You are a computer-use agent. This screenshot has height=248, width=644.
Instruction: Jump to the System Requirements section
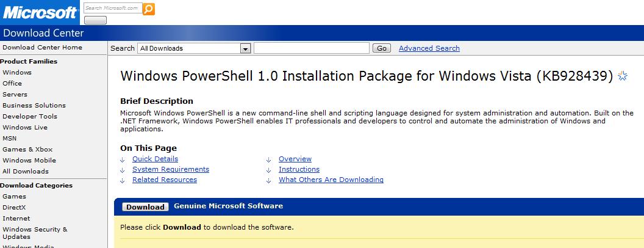[x=170, y=169]
